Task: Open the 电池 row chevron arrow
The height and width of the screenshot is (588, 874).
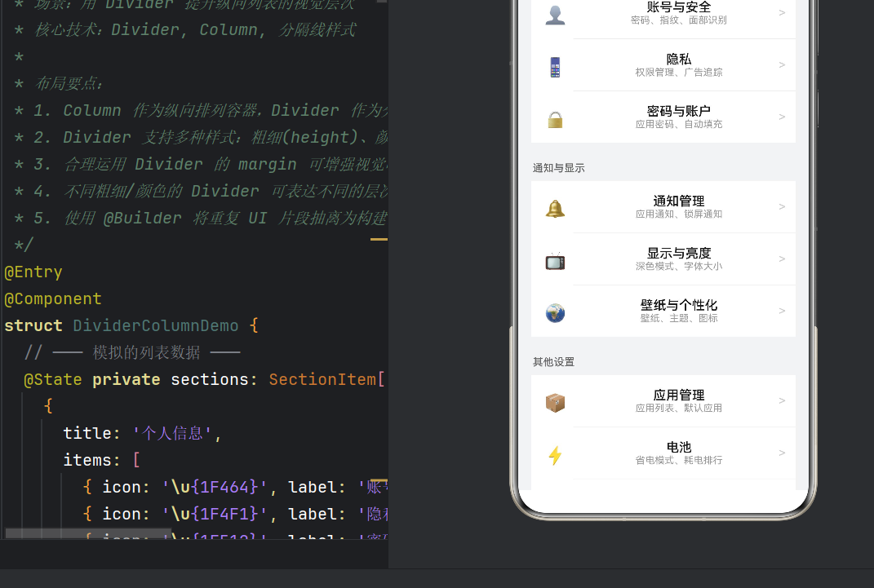Action: [782, 452]
